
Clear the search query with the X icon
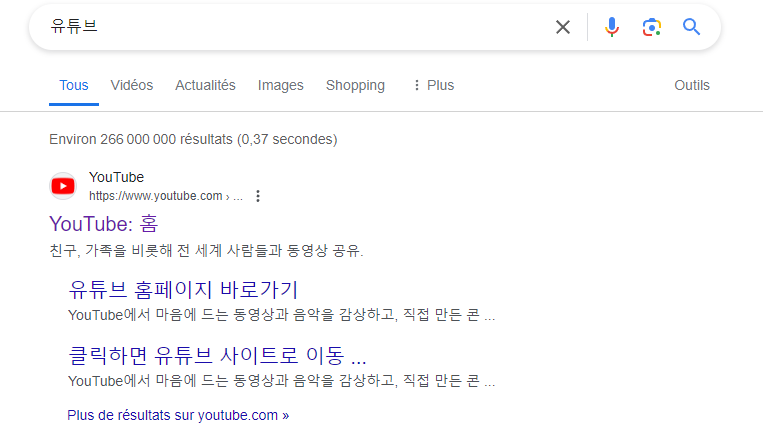563,27
